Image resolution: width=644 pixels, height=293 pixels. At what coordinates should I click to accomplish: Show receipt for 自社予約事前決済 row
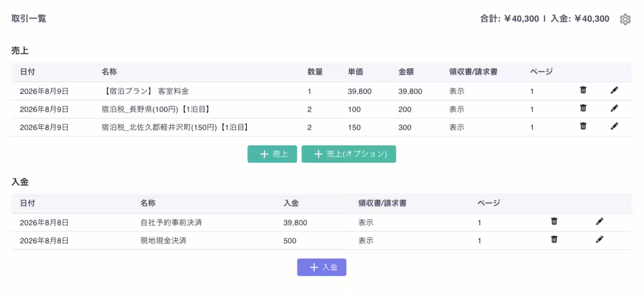366,223
